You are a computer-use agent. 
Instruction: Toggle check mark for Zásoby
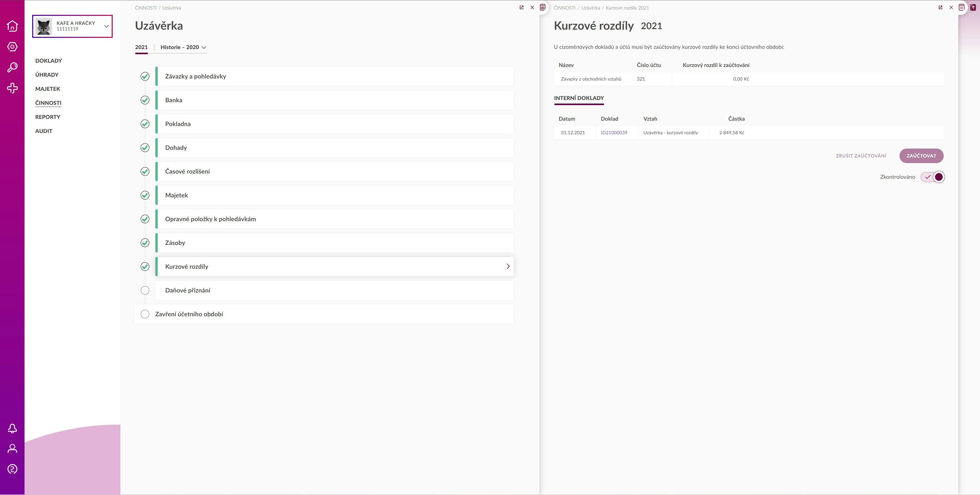tap(145, 243)
